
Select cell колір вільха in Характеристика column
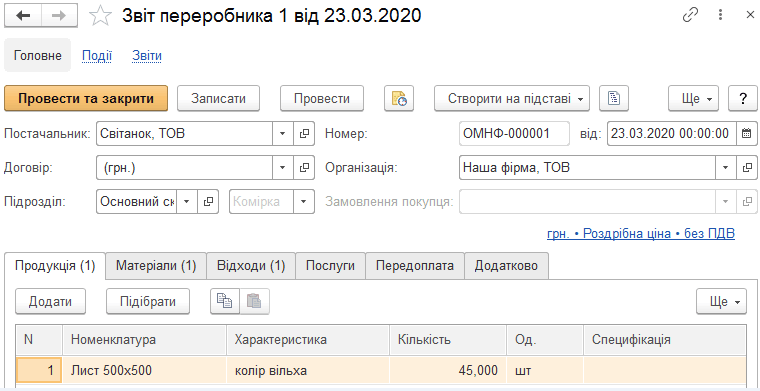308,371
